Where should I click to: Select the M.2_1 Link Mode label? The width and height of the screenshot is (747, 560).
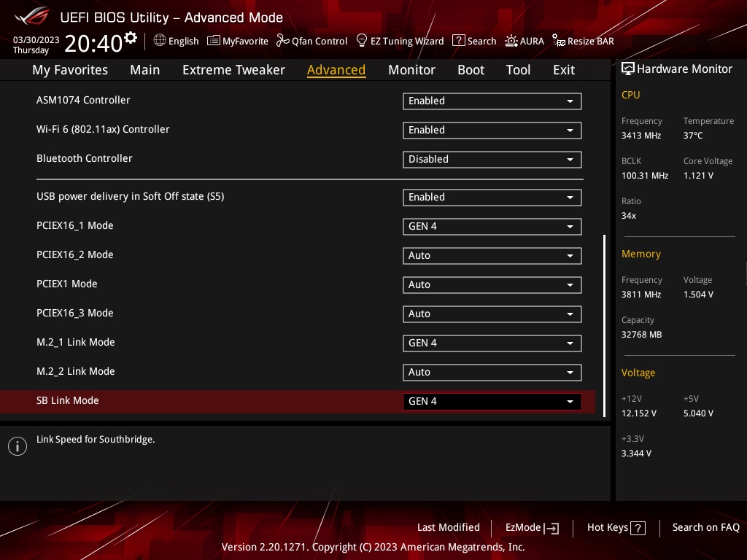coord(75,343)
